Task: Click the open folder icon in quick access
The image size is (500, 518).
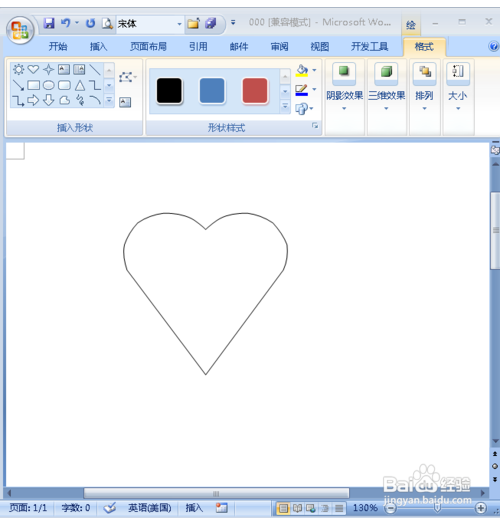Action: [x=193, y=24]
